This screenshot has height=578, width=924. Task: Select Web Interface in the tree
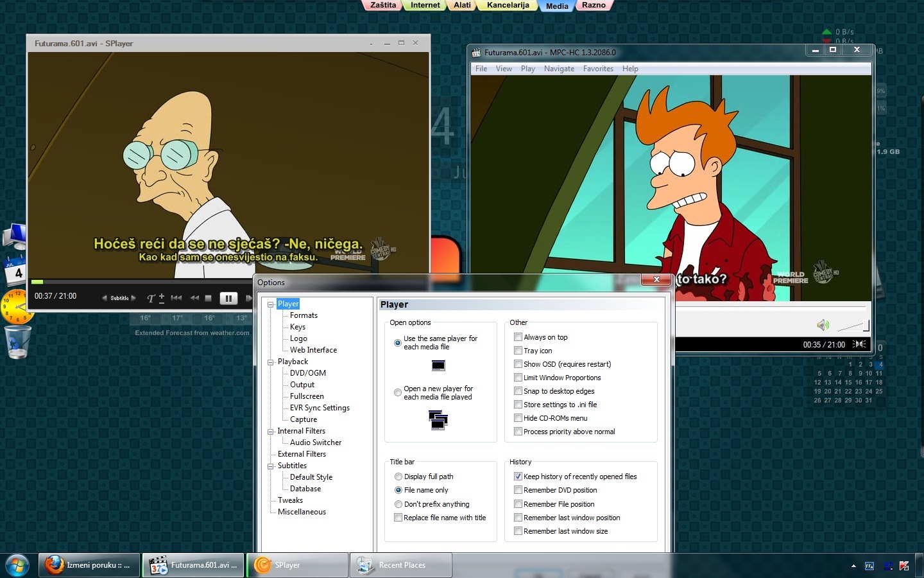click(313, 350)
